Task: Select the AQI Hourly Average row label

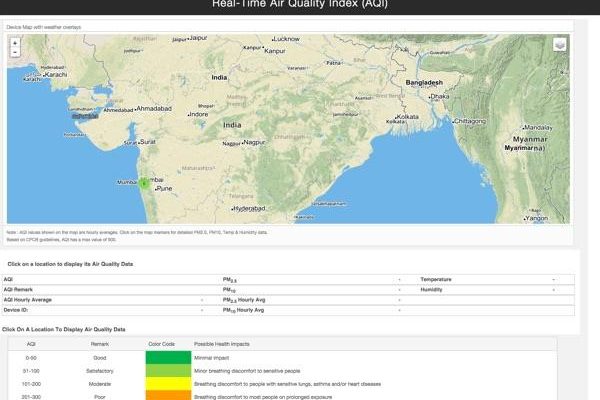Action: (x=28, y=300)
